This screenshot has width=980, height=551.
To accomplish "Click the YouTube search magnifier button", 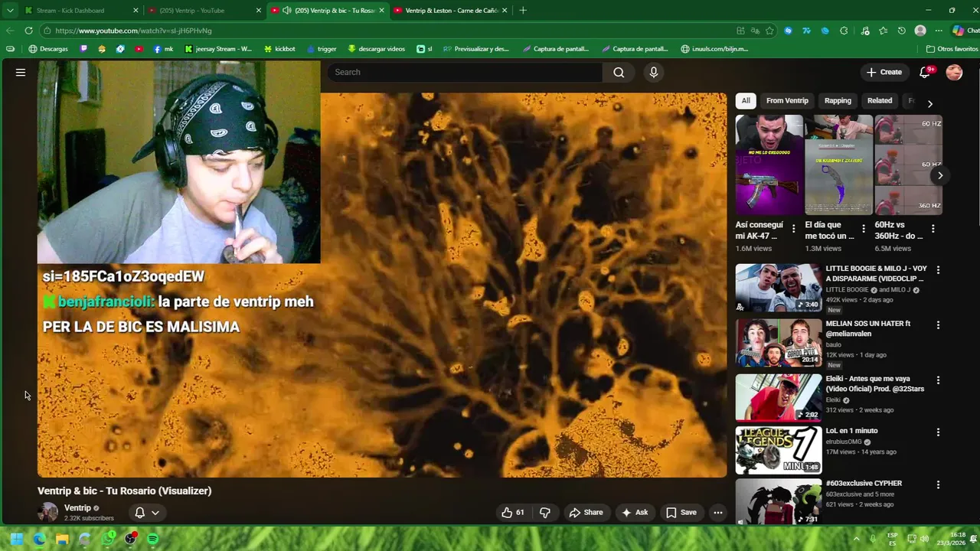I will (619, 72).
